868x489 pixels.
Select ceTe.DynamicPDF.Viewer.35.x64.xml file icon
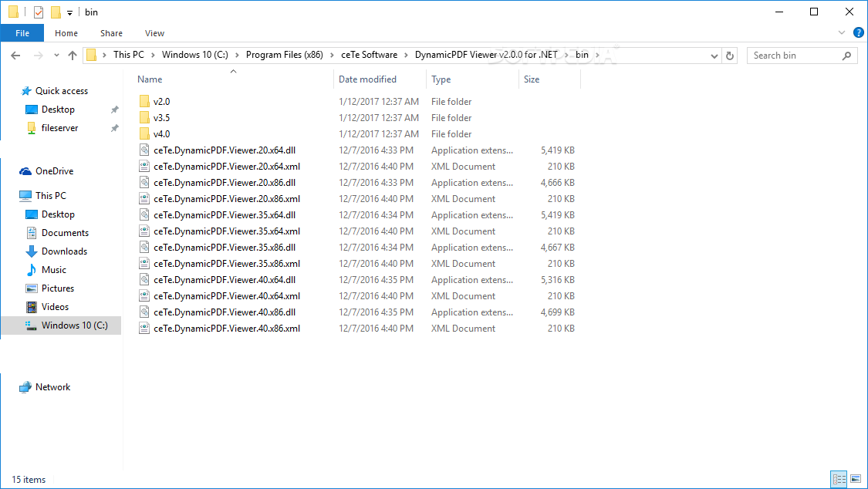click(x=144, y=231)
